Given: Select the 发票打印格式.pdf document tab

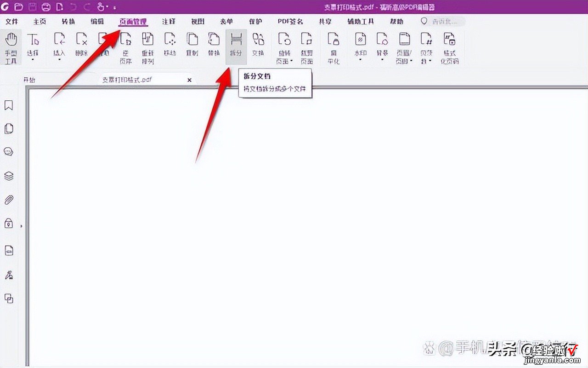Looking at the screenshot, I should [x=127, y=80].
